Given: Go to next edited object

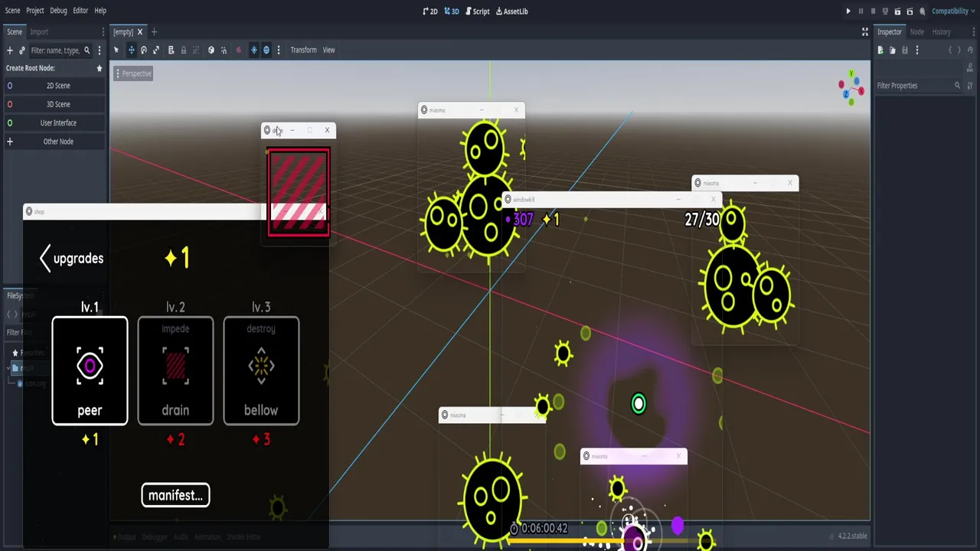Looking at the screenshot, I should (x=959, y=51).
